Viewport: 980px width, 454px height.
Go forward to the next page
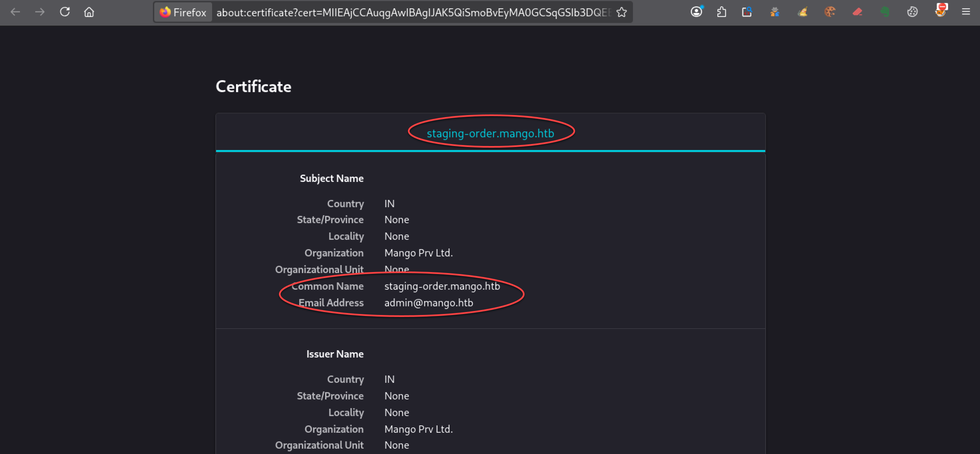[40, 12]
